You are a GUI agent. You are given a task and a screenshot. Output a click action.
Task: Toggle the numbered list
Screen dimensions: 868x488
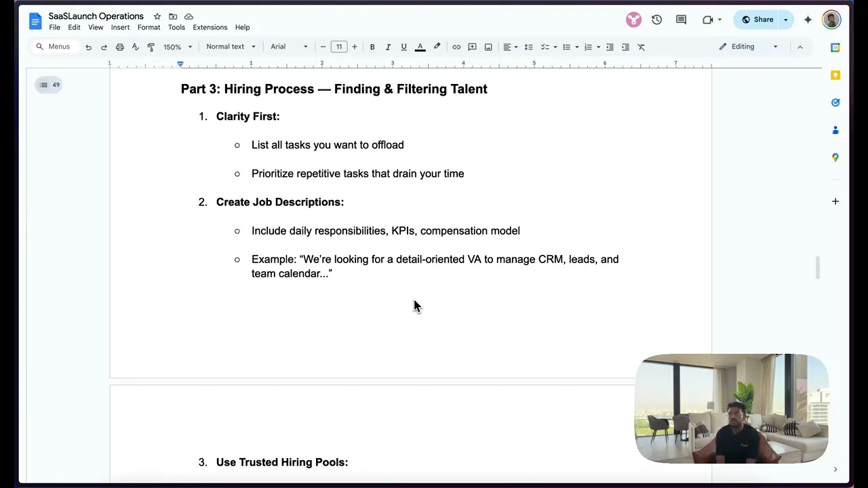tap(588, 47)
